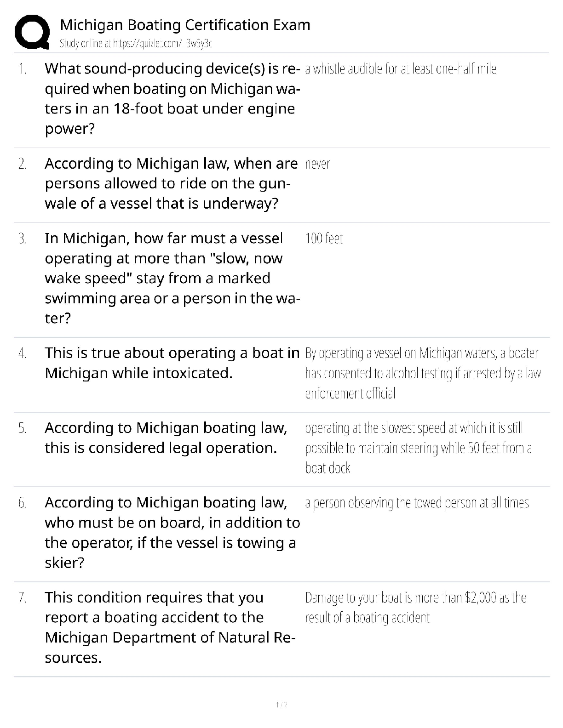Viewport: 563px width, 728px height.
Task: Click the answer 'never'
Action: click(x=317, y=164)
